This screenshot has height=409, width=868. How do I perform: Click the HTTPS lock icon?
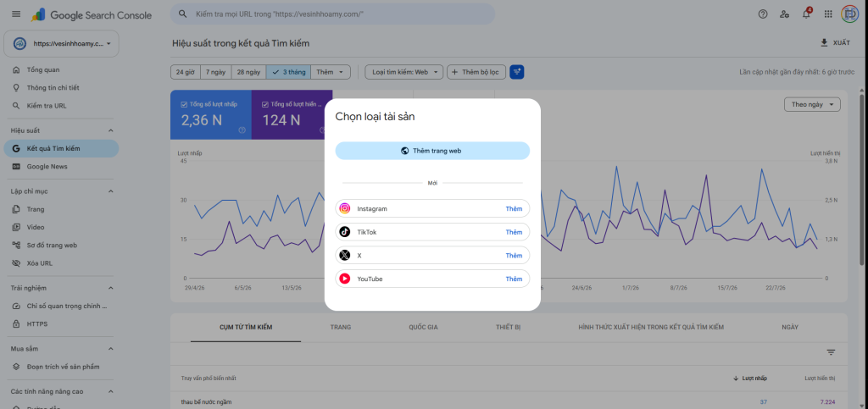[x=16, y=323]
